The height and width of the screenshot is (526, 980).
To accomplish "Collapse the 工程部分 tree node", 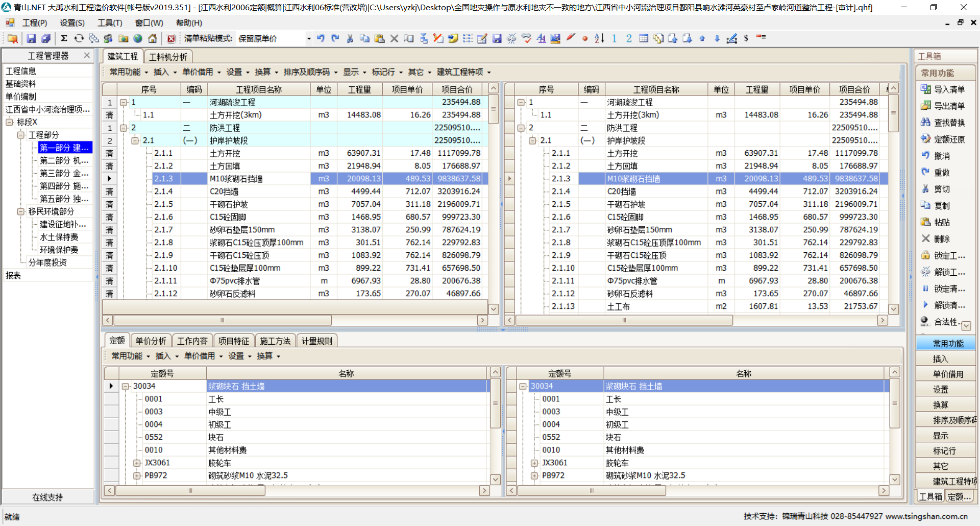I will (21, 135).
